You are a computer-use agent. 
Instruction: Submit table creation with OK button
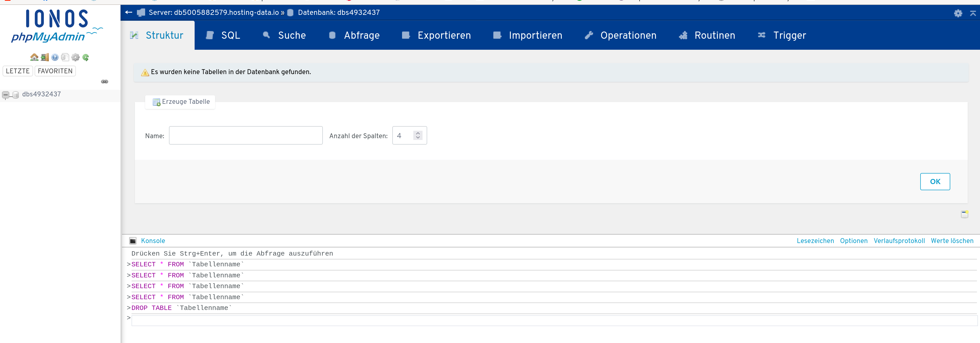pyautogui.click(x=935, y=182)
